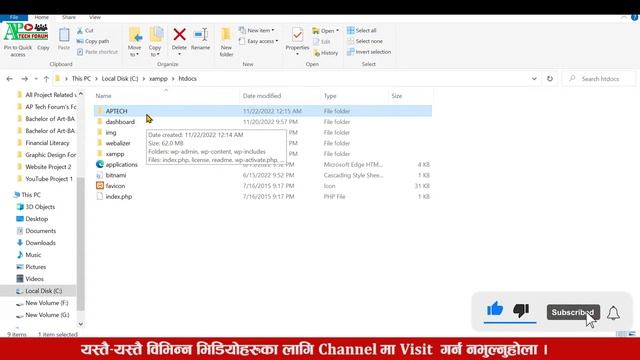The image size is (640, 360).
Task: Switch to the View ribbon tab
Action: 95,18
